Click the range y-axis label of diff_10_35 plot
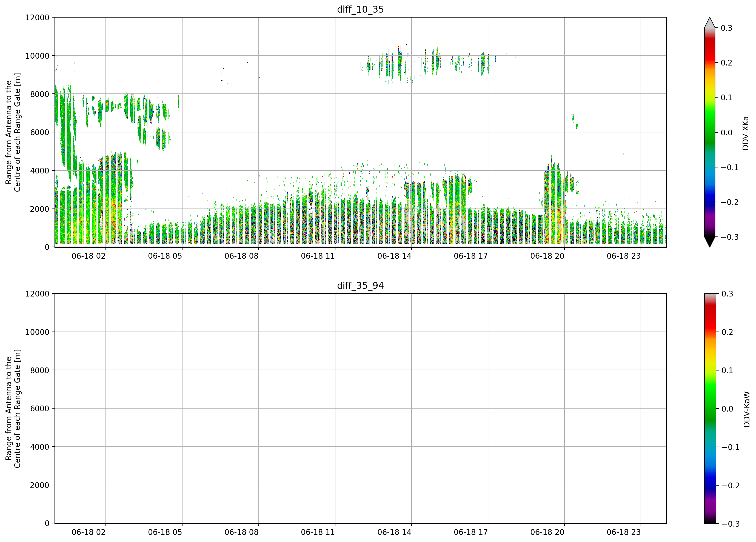This screenshot has height=542, width=756. (13, 132)
